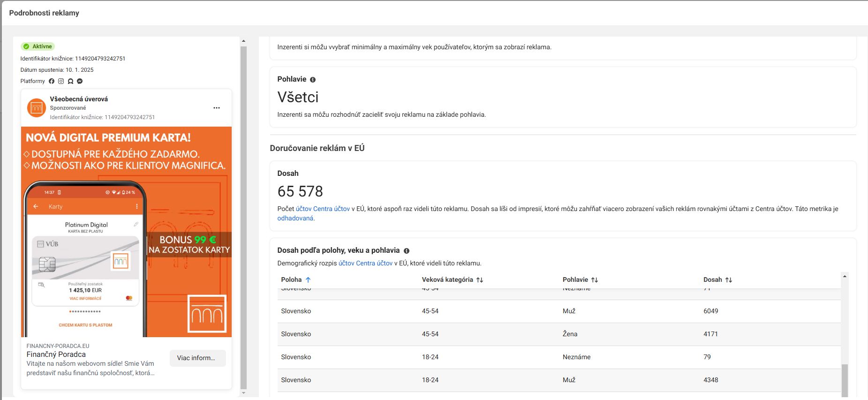Viewport: 868px width, 400px height.
Task: Click the 18-24 Neznáme row reach 79
Action: coord(707,357)
